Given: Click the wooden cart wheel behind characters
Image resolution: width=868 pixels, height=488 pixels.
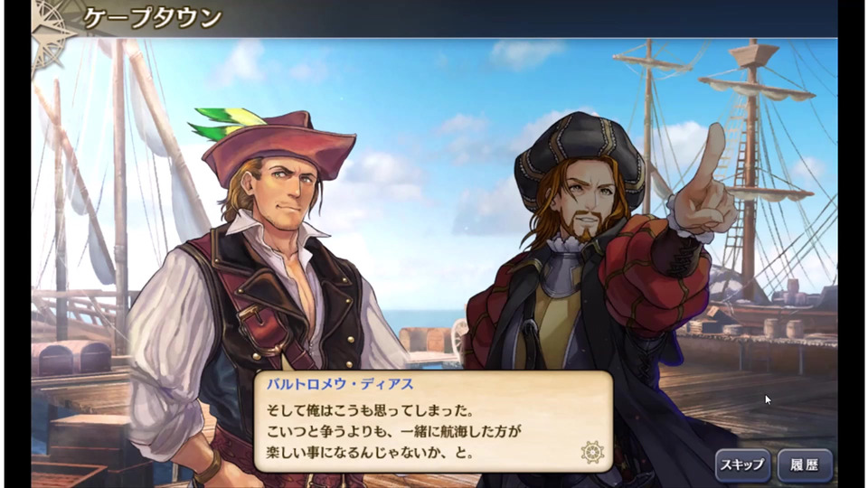Looking at the screenshot, I should coord(459,336).
